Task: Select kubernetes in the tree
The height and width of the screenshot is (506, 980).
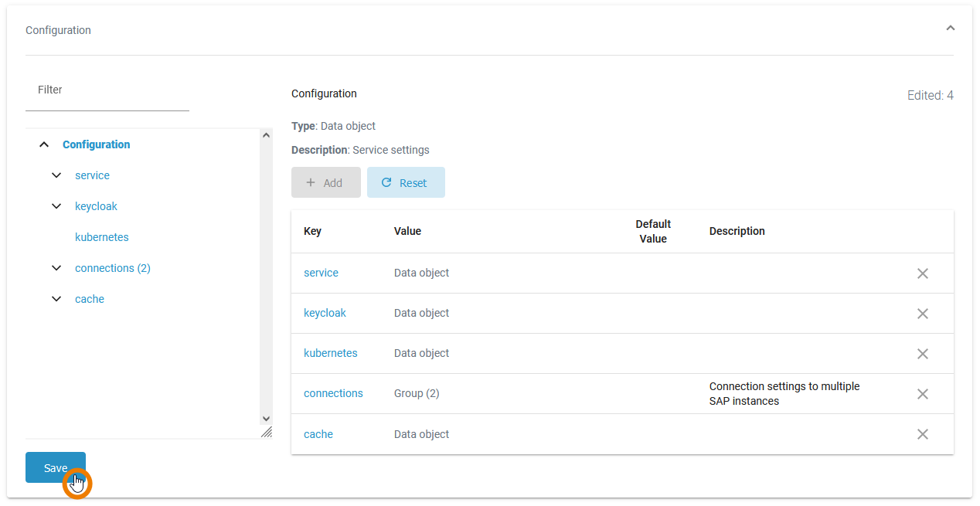Action: click(102, 237)
